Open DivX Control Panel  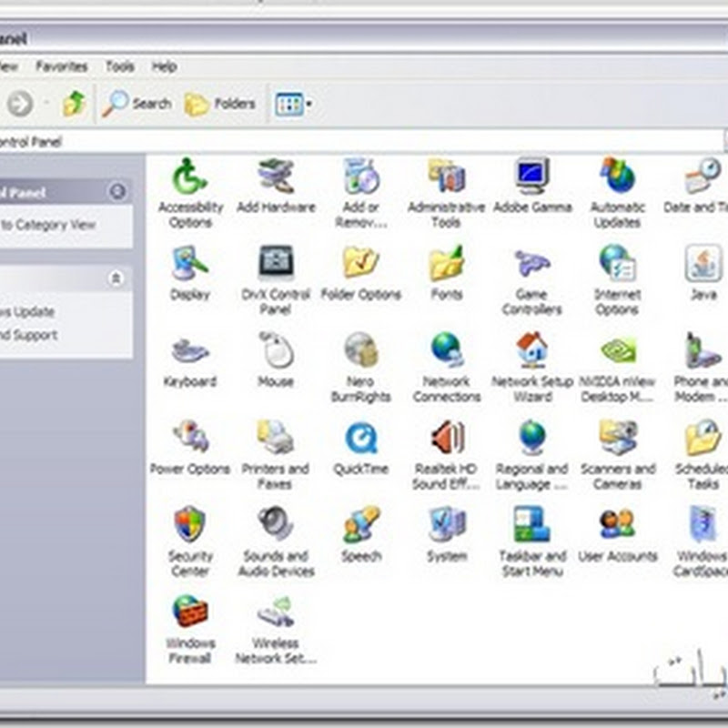pyautogui.click(x=276, y=280)
